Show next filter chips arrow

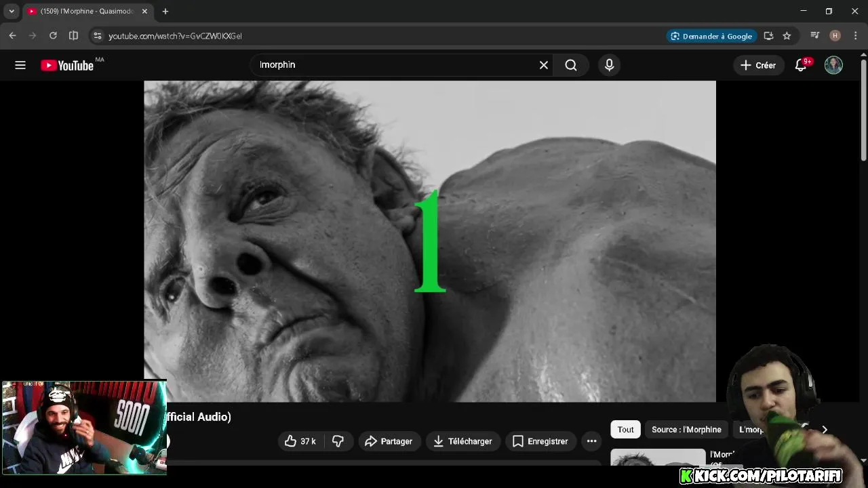pyautogui.click(x=825, y=429)
